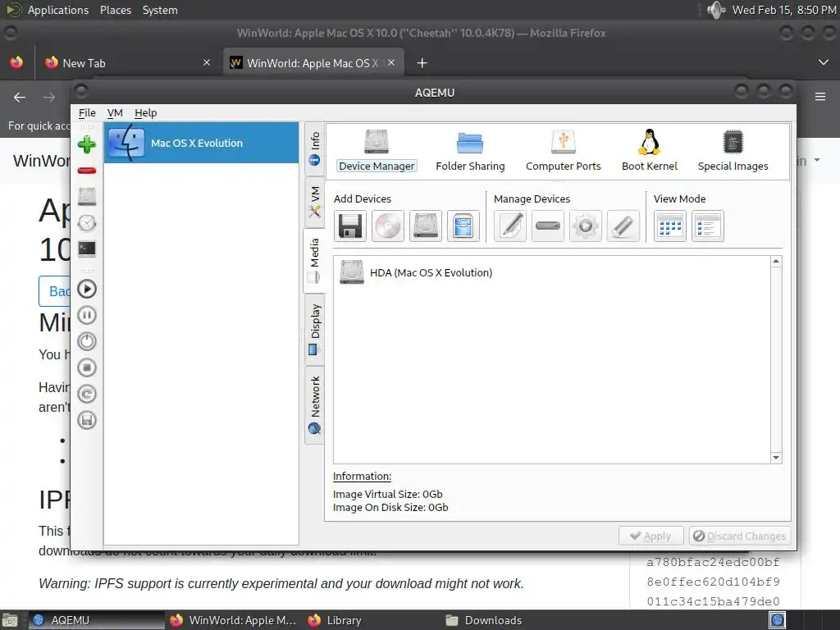Open Folder Sharing section
This screenshot has height=630, width=840.
(x=470, y=151)
